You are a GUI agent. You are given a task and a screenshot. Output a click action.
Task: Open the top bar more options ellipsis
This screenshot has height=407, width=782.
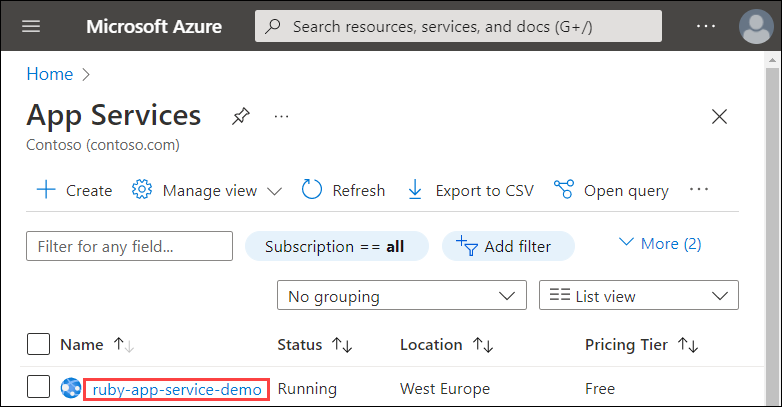pyautogui.click(x=706, y=26)
